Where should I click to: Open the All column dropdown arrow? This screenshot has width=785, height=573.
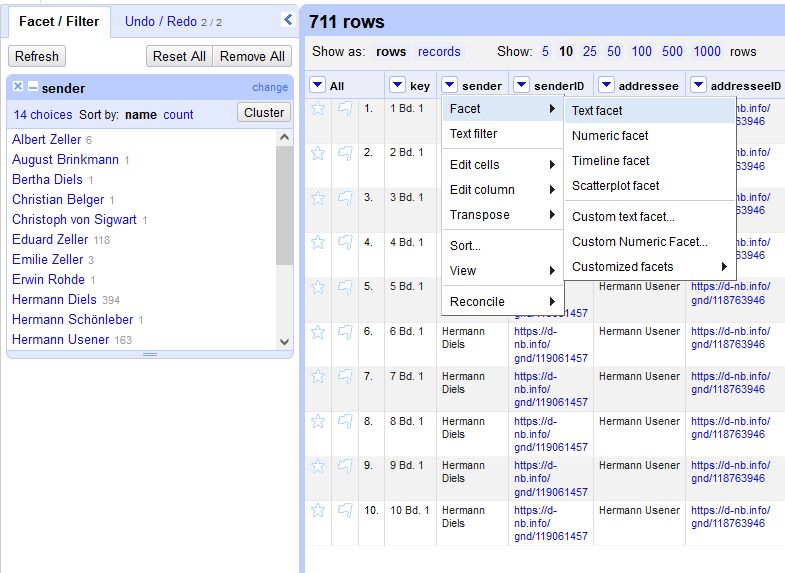click(x=317, y=85)
